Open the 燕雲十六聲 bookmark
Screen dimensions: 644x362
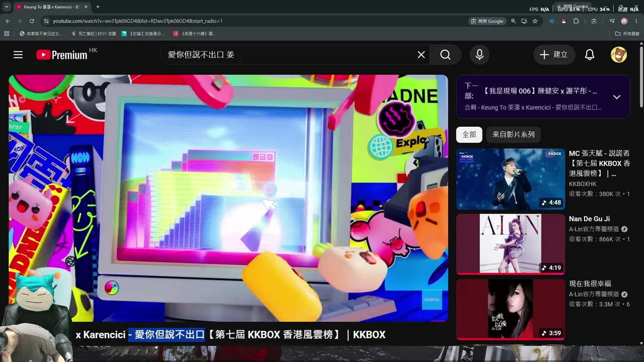tap(194, 34)
